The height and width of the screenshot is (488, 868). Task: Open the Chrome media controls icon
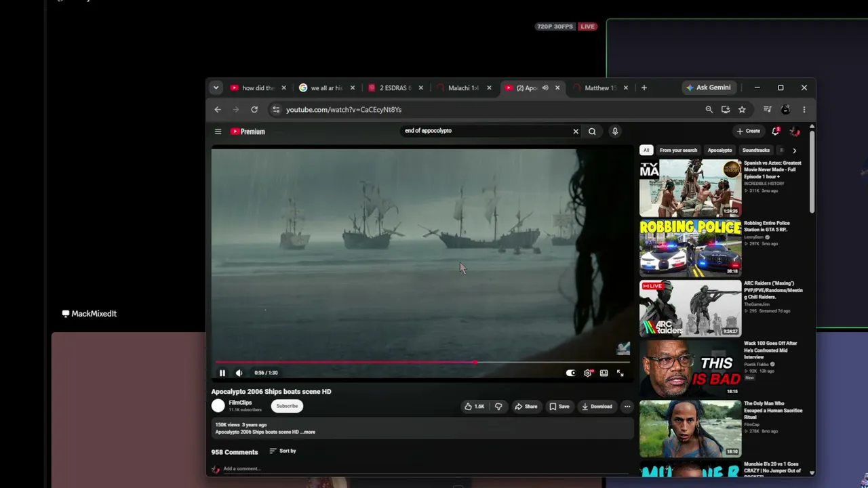pos(768,110)
